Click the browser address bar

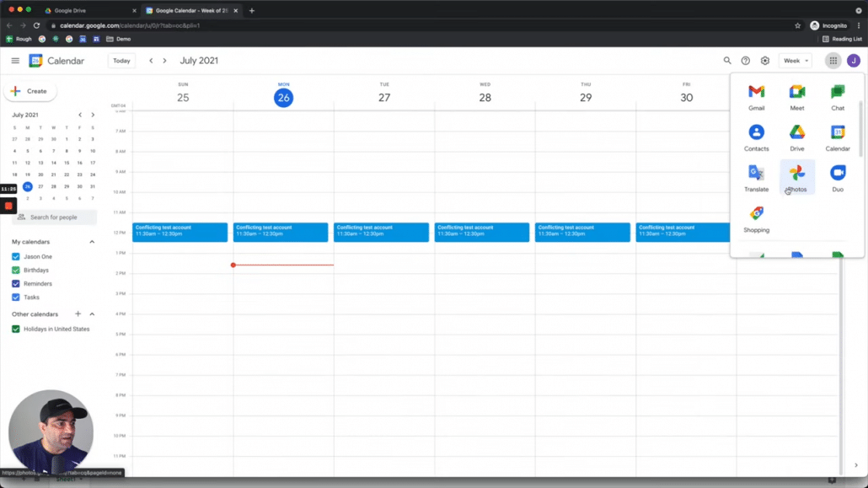pos(421,25)
